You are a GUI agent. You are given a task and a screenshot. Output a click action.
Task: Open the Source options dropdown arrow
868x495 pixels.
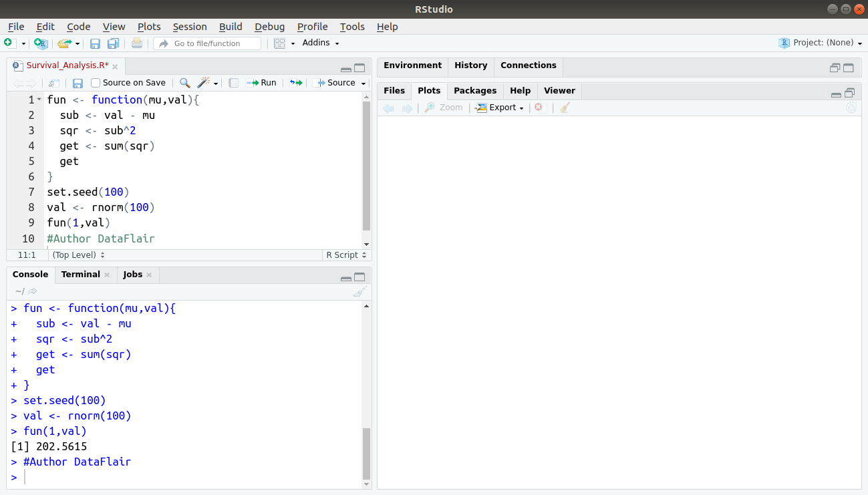[364, 84]
